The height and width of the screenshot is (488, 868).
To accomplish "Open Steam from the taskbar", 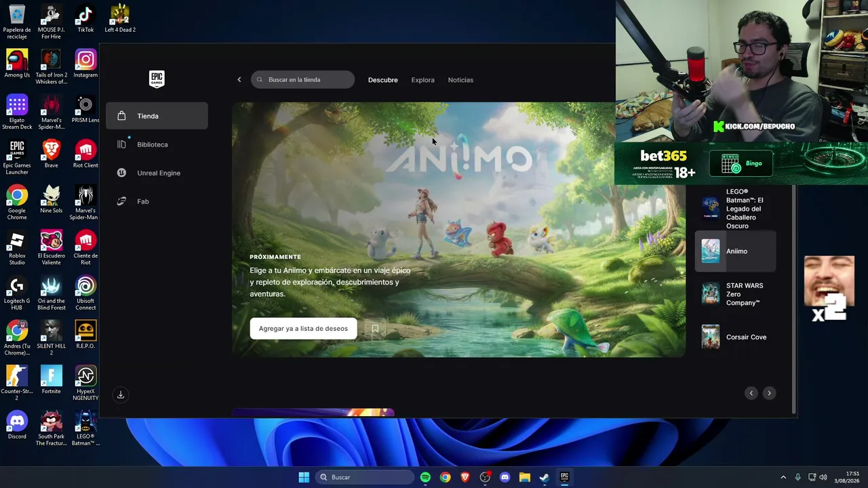I will (545, 477).
